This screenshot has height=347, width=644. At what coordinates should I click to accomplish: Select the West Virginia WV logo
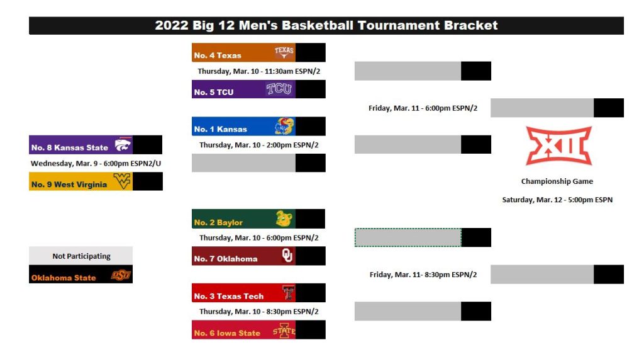pos(122,181)
